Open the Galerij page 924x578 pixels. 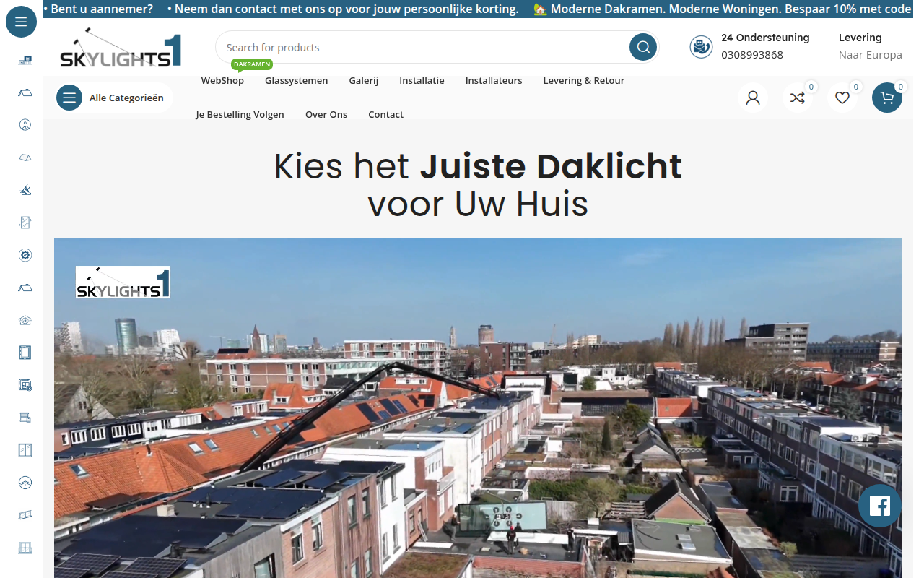pos(364,80)
